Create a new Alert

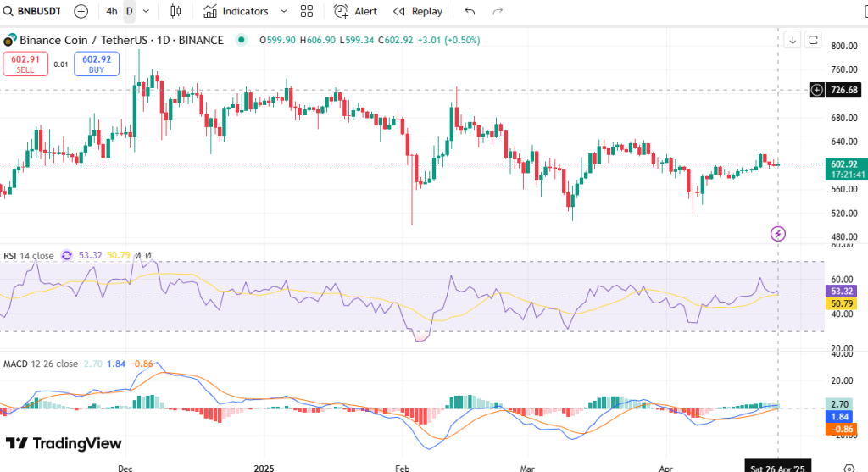coord(355,11)
